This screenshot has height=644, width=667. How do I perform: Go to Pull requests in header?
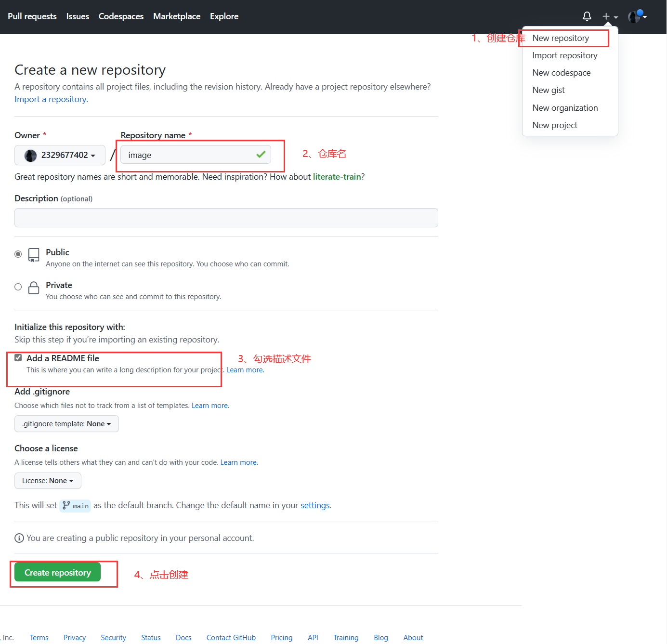pos(32,16)
